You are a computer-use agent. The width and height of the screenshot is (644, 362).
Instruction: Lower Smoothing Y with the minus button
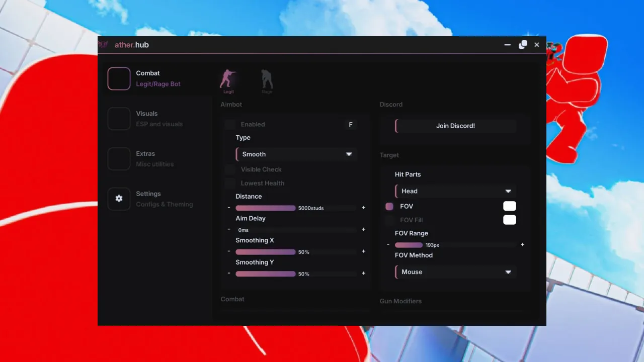pyautogui.click(x=229, y=274)
